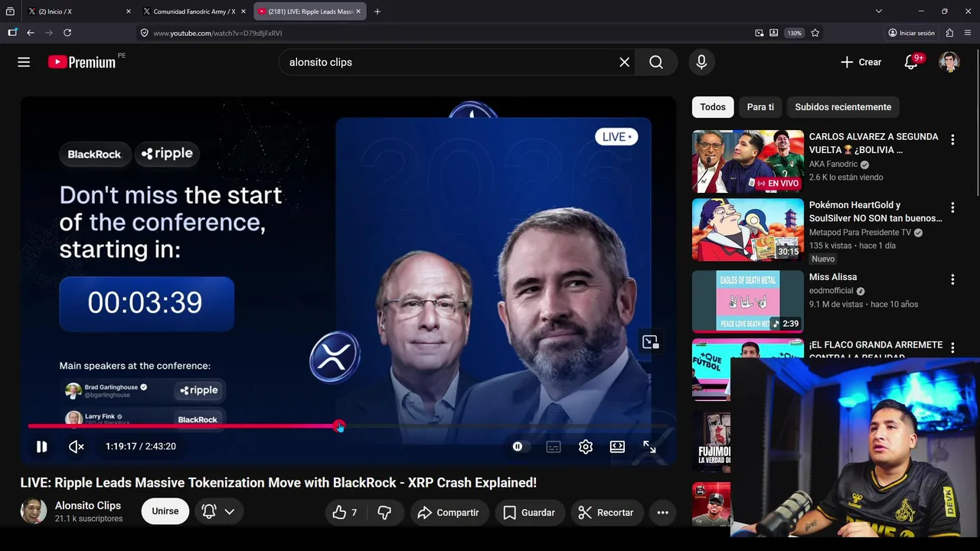Open the YouTube guide hamburger menu
Viewport: 980px width, 551px height.
[24, 62]
